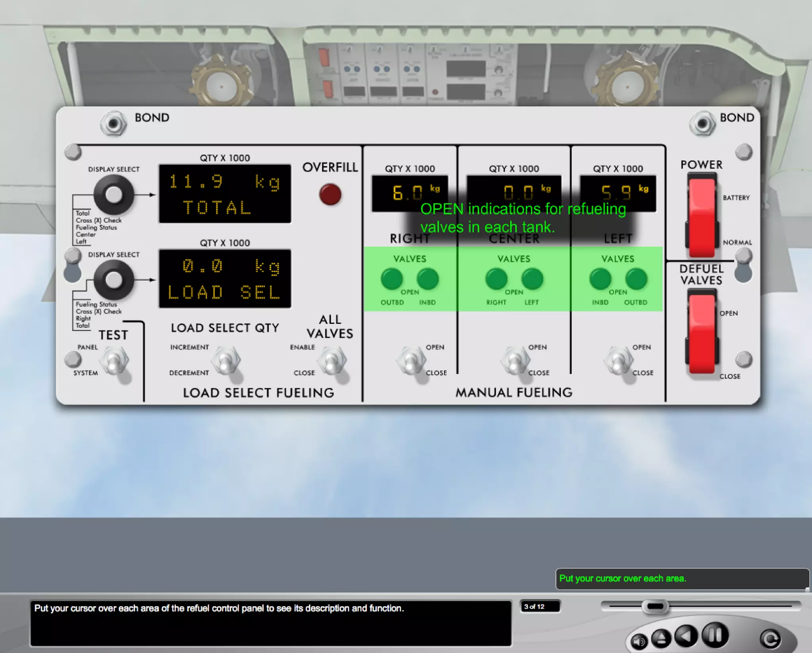Click the CENTER tank LEFT valve light
The height and width of the screenshot is (653, 812).
(x=532, y=279)
